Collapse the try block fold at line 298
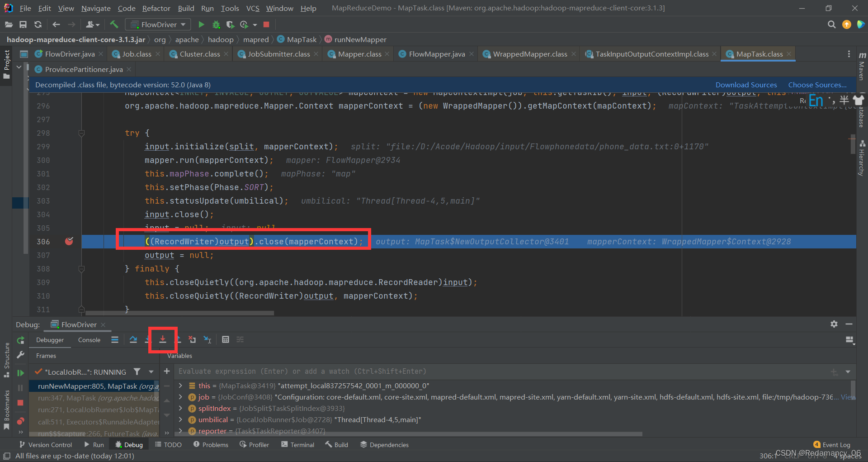Image resolution: width=868 pixels, height=462 pixels. pyautogui.click(x=81, y=133)
